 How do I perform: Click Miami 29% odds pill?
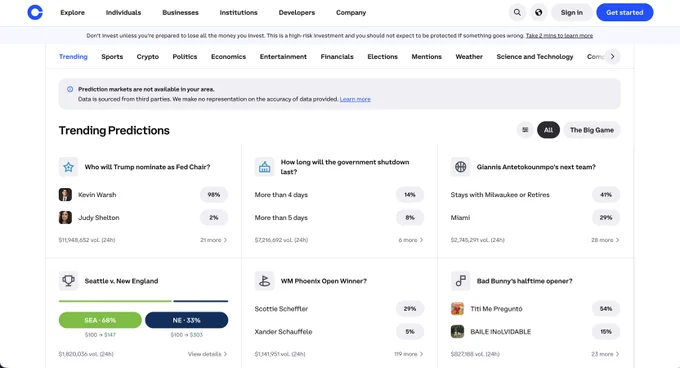pos(606,218)
